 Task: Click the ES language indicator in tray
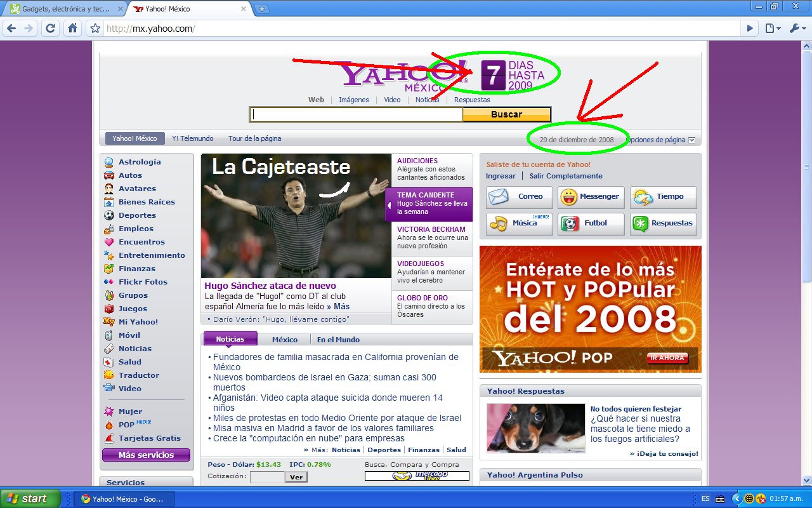click(x=705, y=498)
